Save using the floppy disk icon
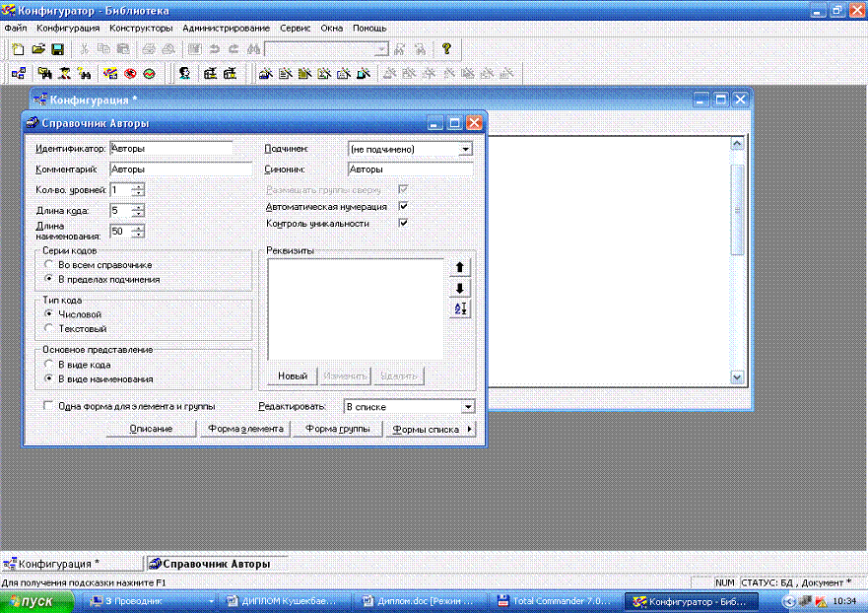 (x=57, y=48)
